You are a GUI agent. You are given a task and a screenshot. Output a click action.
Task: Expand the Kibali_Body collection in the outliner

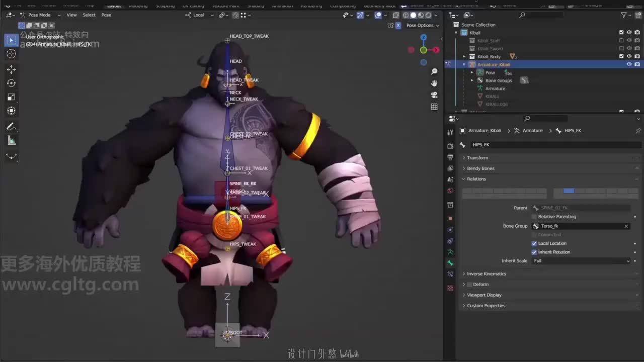click(464, 57)
